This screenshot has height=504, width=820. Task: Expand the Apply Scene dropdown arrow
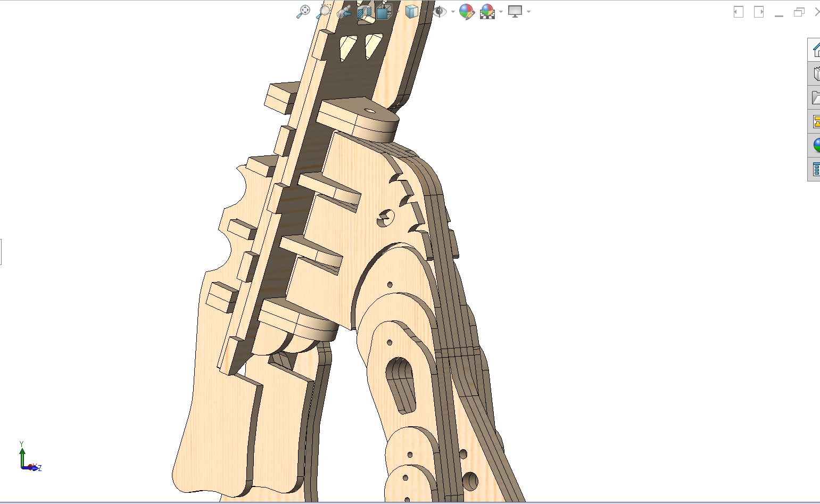coord(501,12)
